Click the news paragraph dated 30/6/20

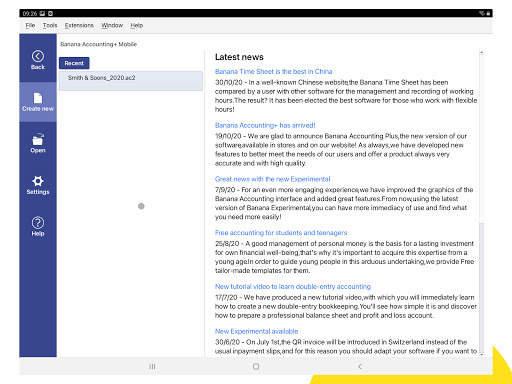(x=346, y=347)
